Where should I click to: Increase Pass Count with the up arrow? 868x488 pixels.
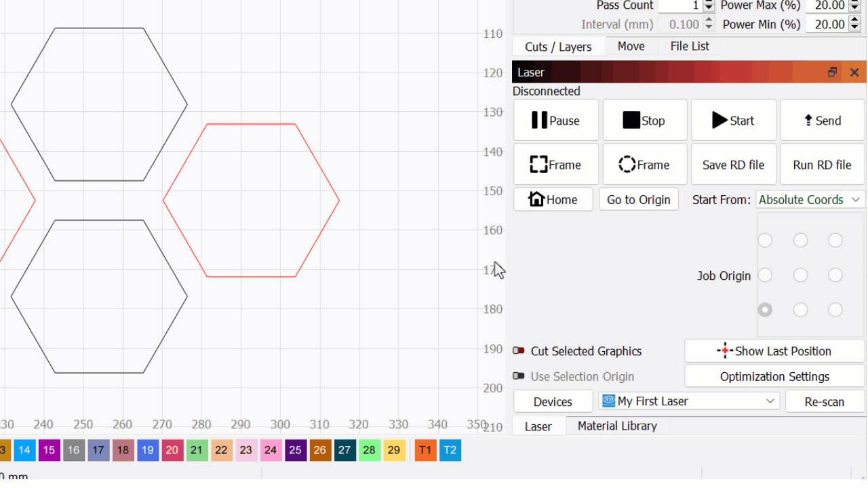(709, 3)
